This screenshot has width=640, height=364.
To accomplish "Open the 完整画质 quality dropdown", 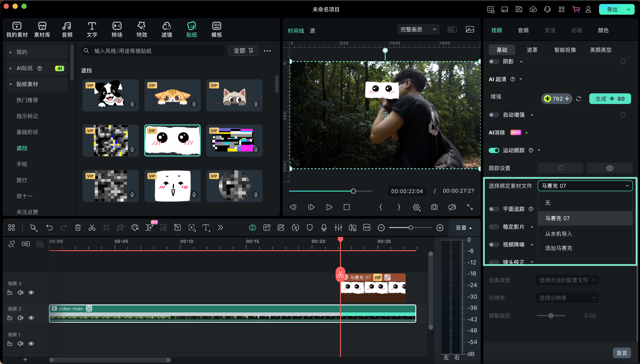I will (418, 30).
